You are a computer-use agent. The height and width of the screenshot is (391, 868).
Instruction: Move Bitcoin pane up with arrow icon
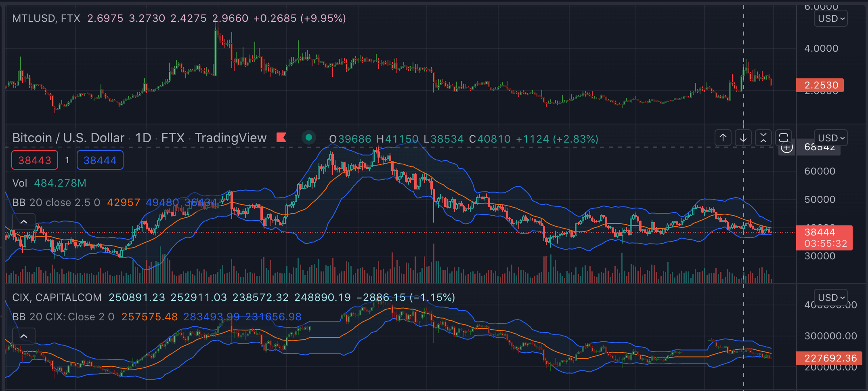click(723, 138)
